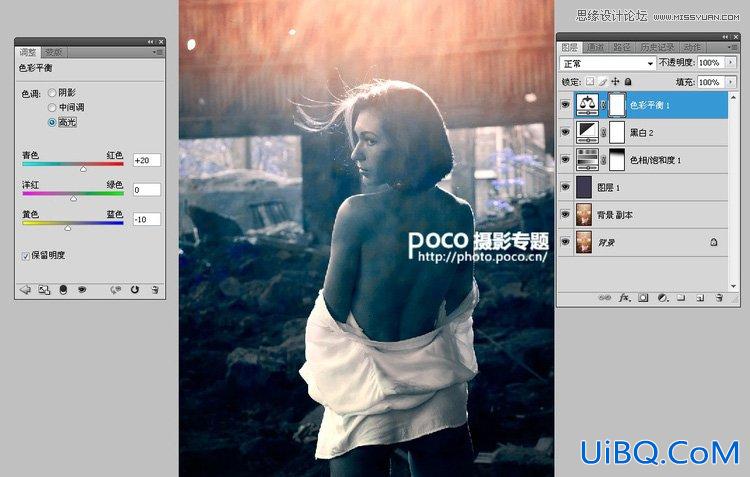Click the 填充 100% field
750x477 pixels.
pos(711,82)
